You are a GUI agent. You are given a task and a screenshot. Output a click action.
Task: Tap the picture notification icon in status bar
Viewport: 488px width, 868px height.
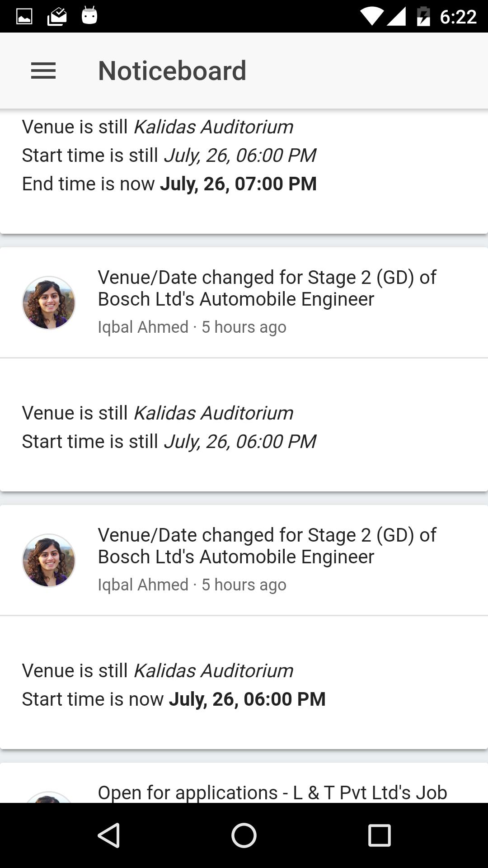point(24,17)
